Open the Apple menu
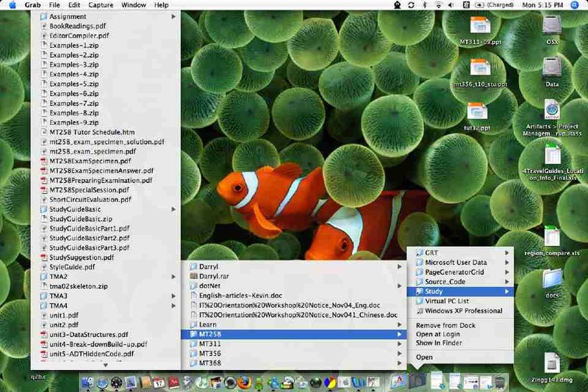Viewport: 588px width, 392px height. tap(12, 5)
